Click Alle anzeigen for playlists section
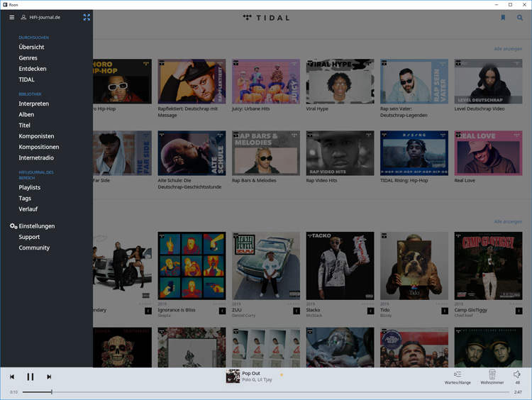This screenshot has width=532, height=400. tap(508, 49)
